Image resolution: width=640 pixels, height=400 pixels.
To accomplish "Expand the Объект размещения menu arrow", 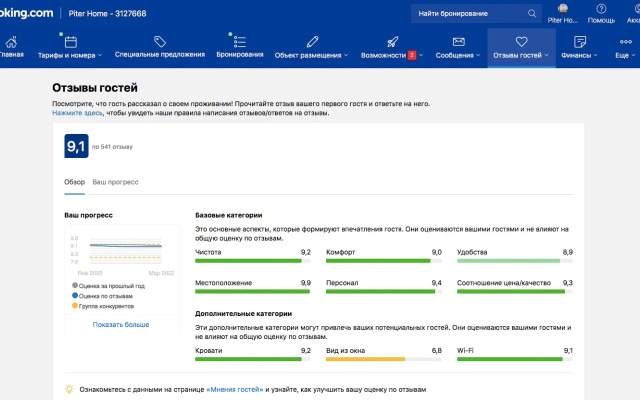I will coord(346,56).
